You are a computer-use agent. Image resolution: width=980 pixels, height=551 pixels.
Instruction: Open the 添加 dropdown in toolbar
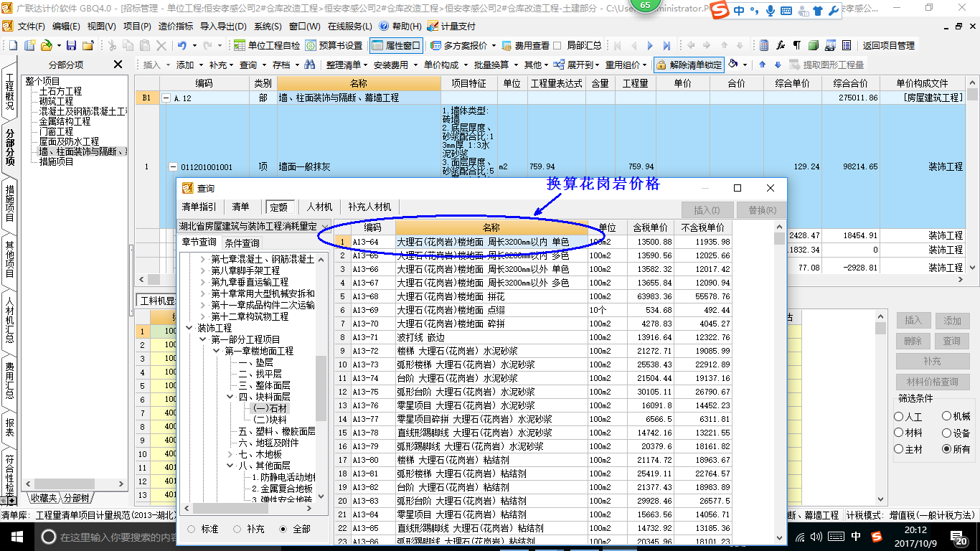[189, 65]
